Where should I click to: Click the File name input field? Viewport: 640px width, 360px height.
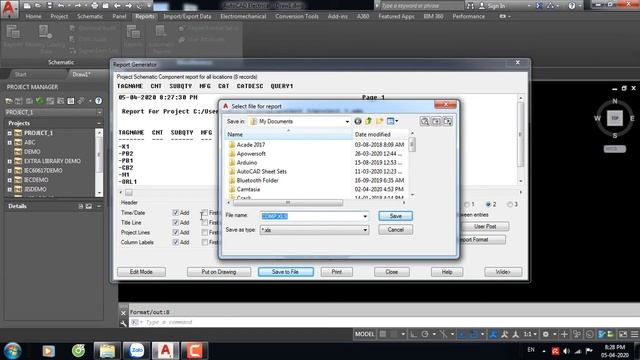click(311, 216)
